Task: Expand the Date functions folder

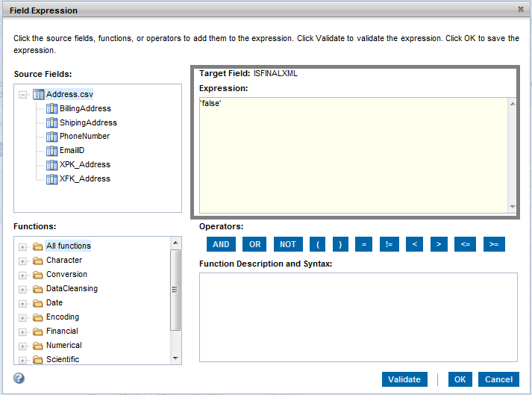Action: pyautogui.click(x=22, y=304)
